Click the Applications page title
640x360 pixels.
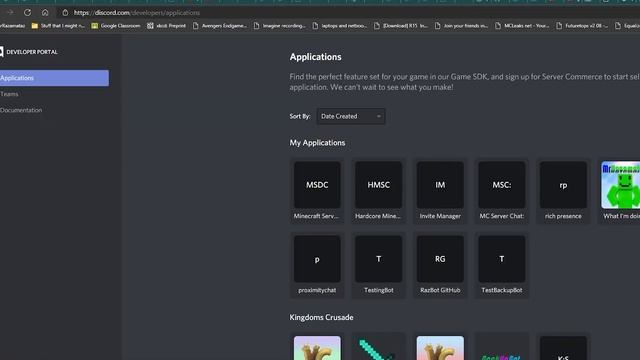click(316, 57)
